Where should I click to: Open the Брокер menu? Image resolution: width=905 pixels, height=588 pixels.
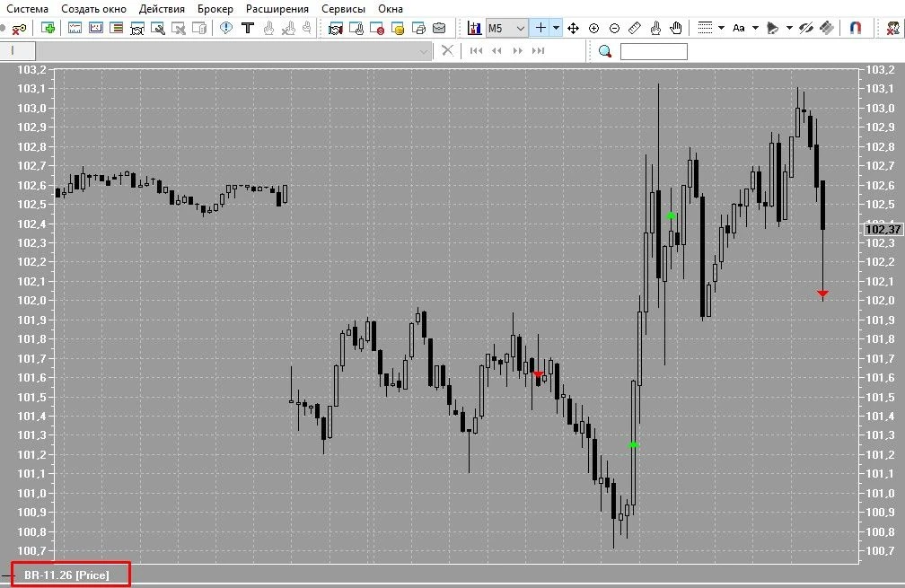pyautogui.click(x=215, y=9)
